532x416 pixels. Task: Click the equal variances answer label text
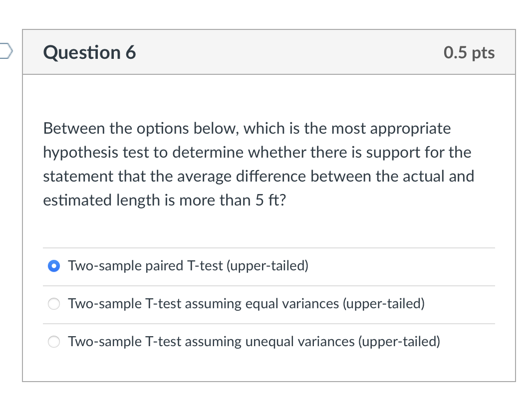click(x=247, y=303)
